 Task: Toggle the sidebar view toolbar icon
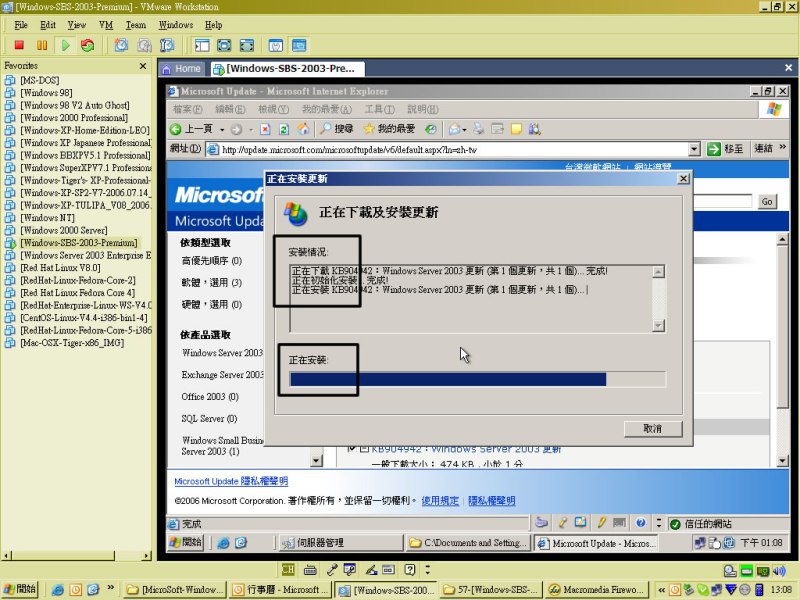point(202,45)
